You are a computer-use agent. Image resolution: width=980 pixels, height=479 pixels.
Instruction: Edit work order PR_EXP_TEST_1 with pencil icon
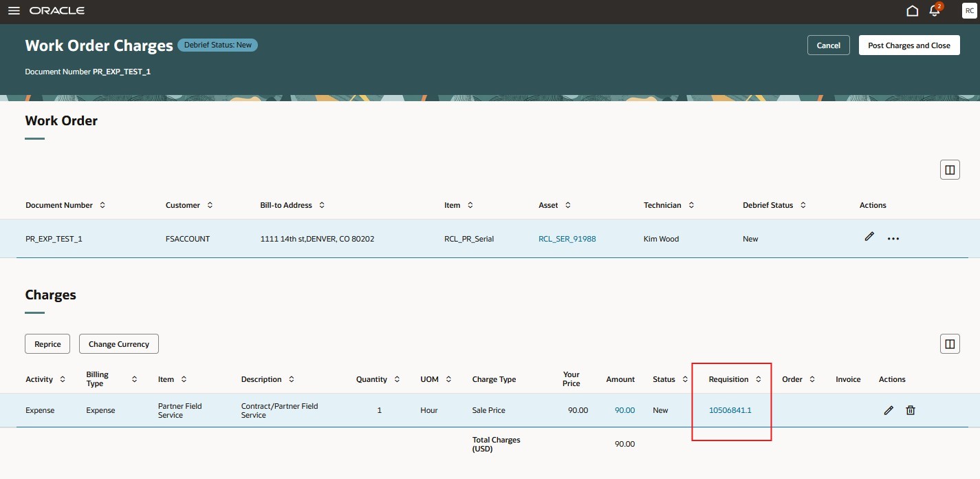coord(869,237)
